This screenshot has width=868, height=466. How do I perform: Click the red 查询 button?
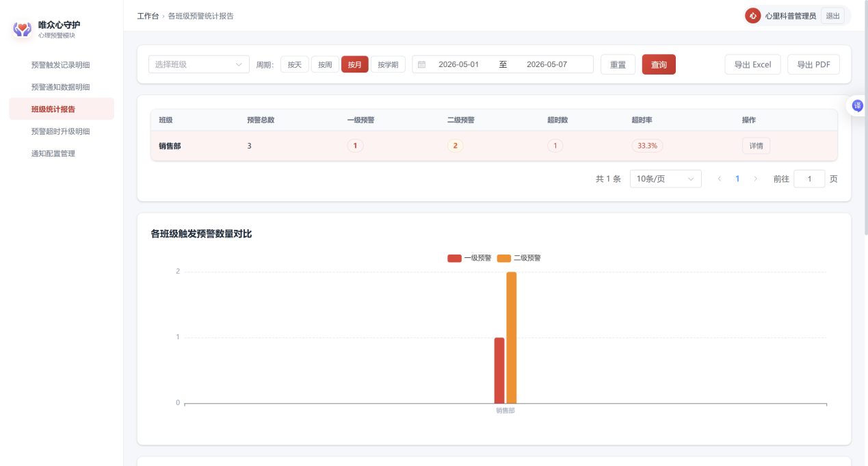point(659,64)
